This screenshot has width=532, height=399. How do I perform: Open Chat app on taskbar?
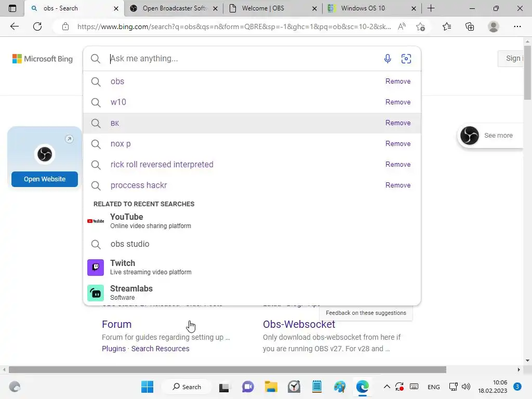click(x=248, y=387)
